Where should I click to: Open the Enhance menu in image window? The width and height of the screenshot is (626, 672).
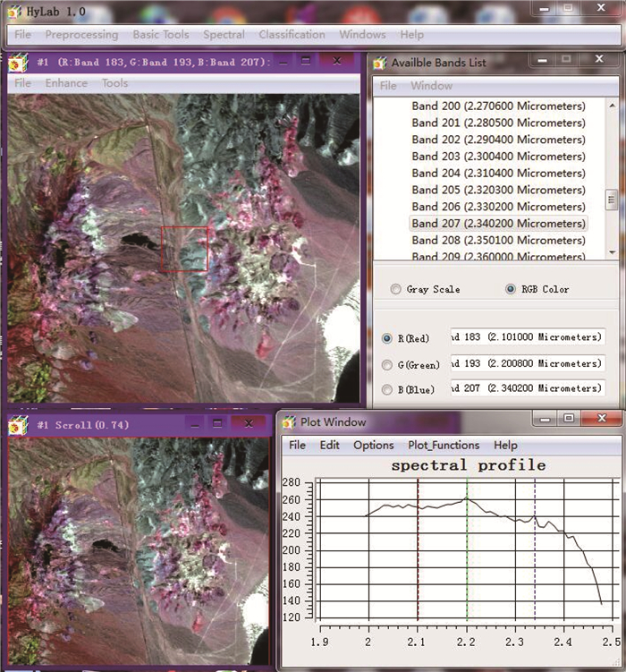pyautogui.click(x=66, y=83)
